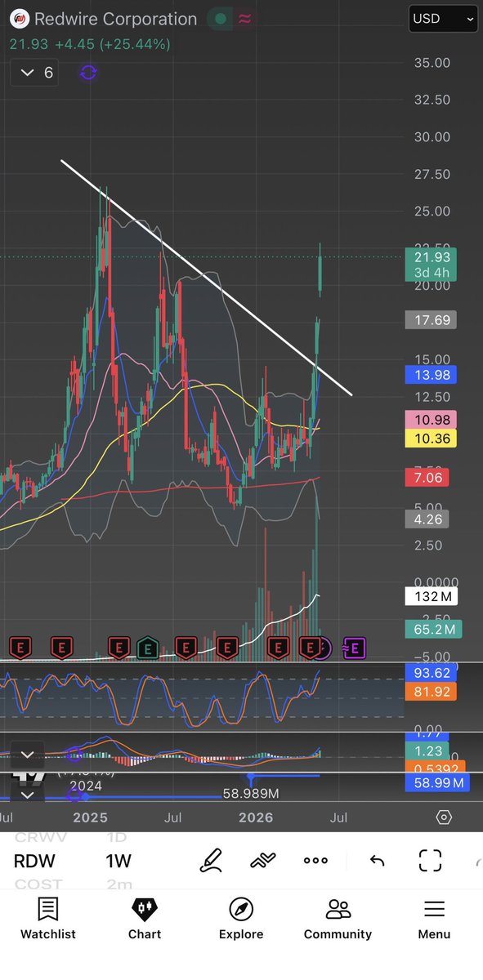Tap the Redwire Corporation logo icon
483x980 pixels.
[x=19, y=19]
